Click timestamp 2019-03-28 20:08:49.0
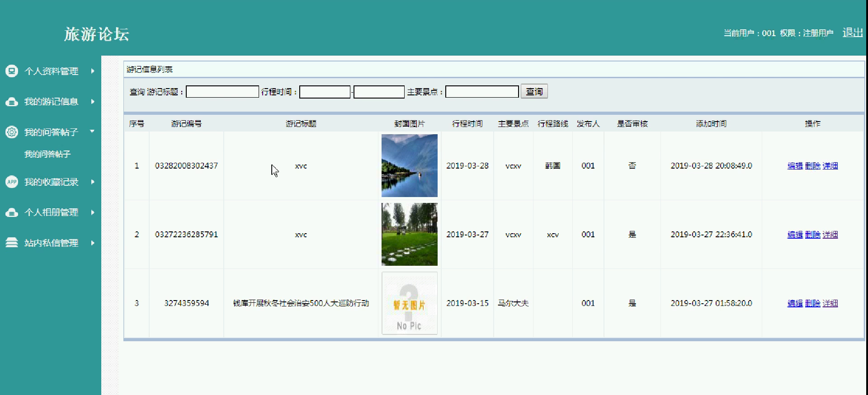 [x=711, y=166]
